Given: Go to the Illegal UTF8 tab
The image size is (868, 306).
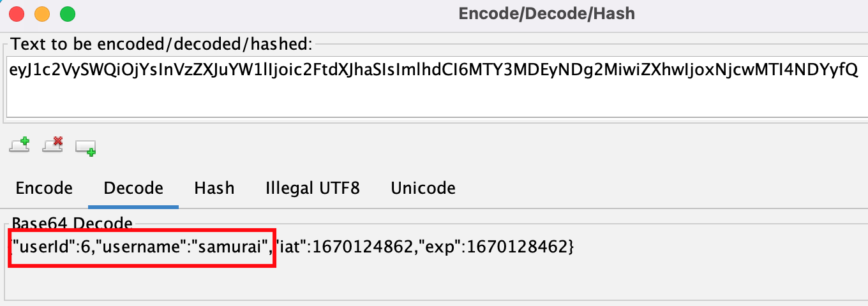Looking at the screenshot, I should (x=313, y=188).
